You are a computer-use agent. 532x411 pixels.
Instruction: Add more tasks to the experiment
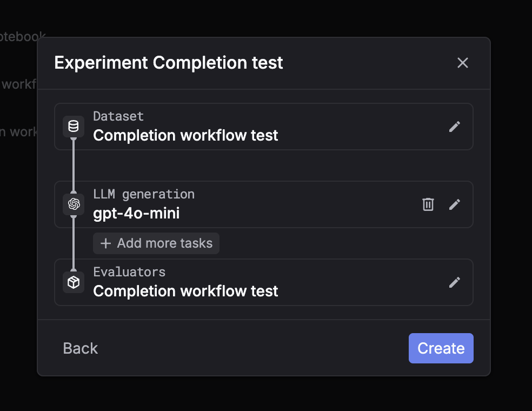pos(156,243)
